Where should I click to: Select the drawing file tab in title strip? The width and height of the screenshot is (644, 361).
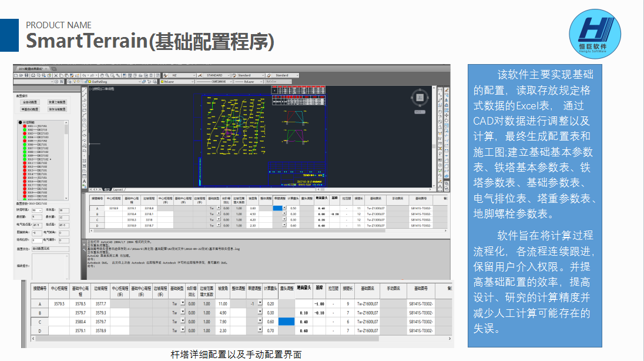pos(32,69)
